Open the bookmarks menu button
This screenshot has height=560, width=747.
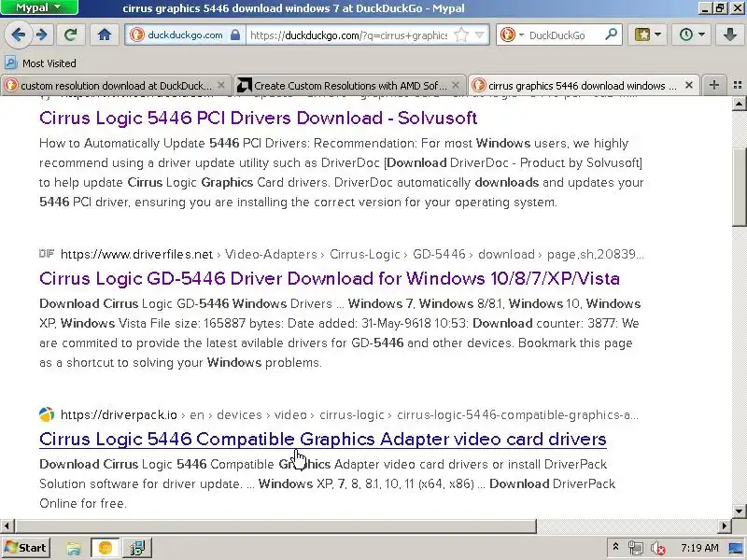point(647,35)
